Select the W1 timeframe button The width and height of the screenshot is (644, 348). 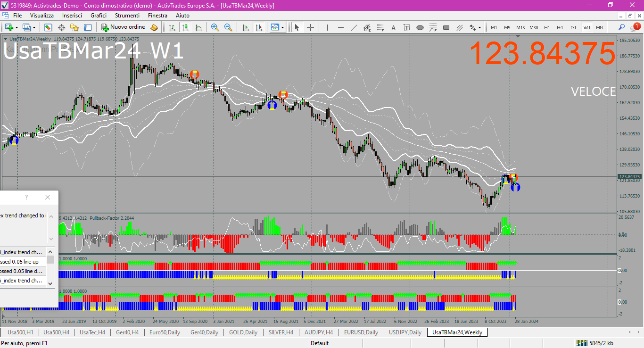[586, 27]
